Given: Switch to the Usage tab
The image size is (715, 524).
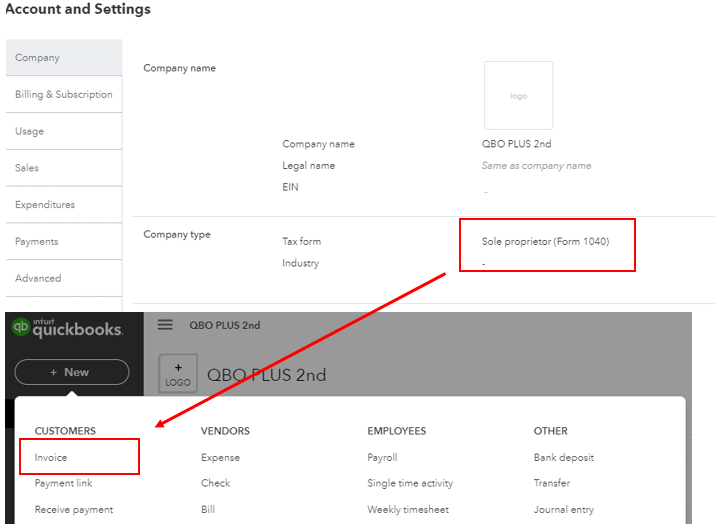Looking at the screenshot, I should [64, 131].
